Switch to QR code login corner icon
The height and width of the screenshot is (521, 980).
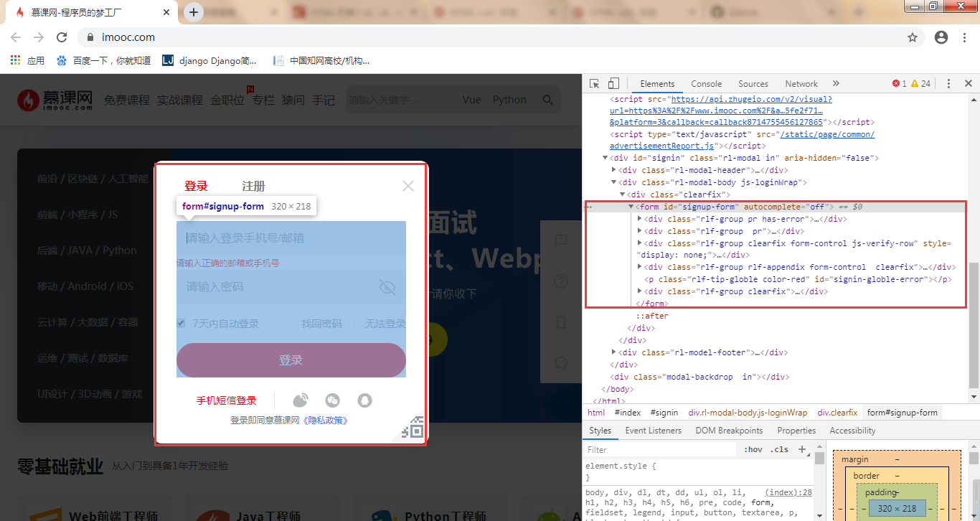412,427
